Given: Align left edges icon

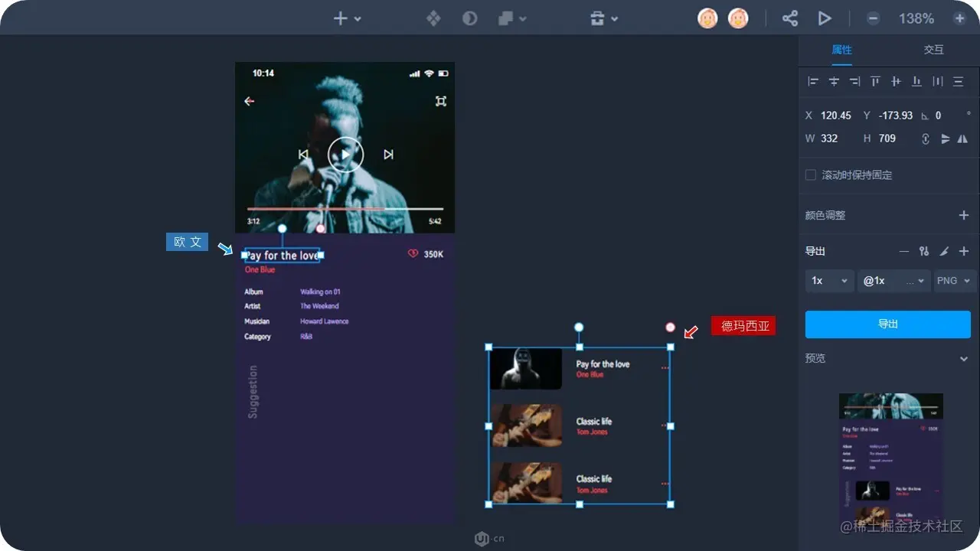Looking at the screenshot, I should click(x=813, y=81).
